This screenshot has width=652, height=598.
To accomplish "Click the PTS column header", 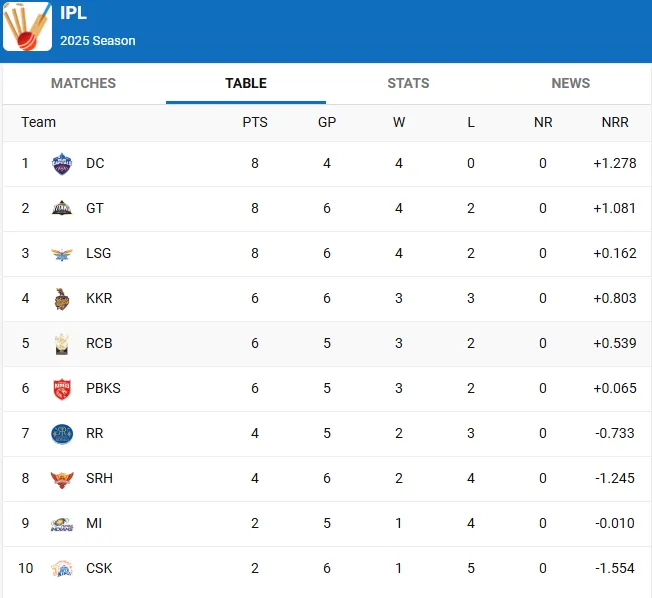I will click(255, 122).
